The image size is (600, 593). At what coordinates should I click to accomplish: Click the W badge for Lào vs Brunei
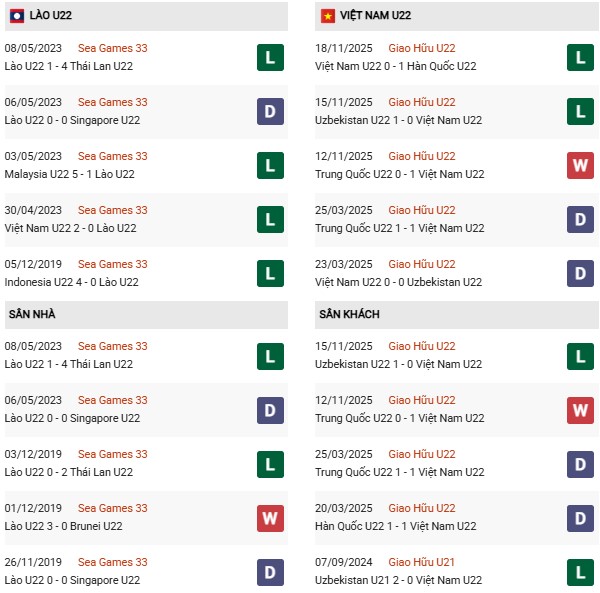pyautogui.click(x=269, y=518)
